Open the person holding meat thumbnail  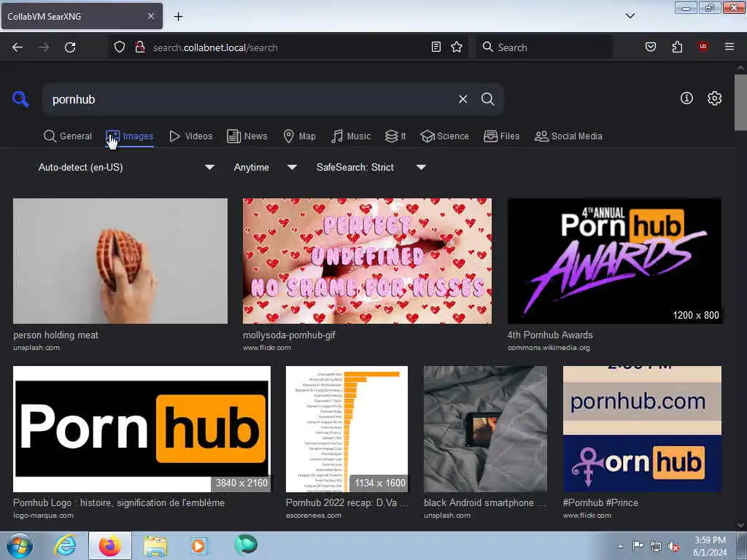[120, 261]
